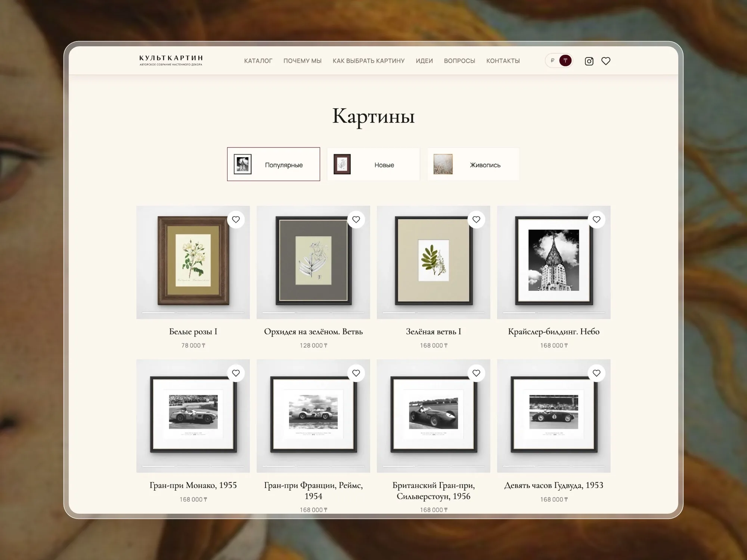Go to Как выбрать картину page
This screenshot has height=560, width=747.
point(369,61)
